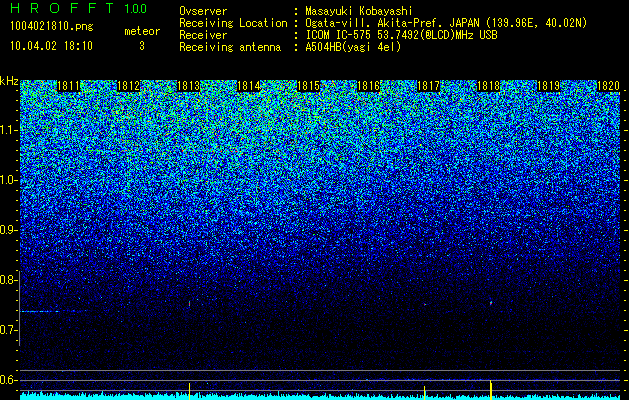Click the date stamp 10.04.02 18:10
The height and width of the screenshot is (400, 629).
tap(51, 46)
